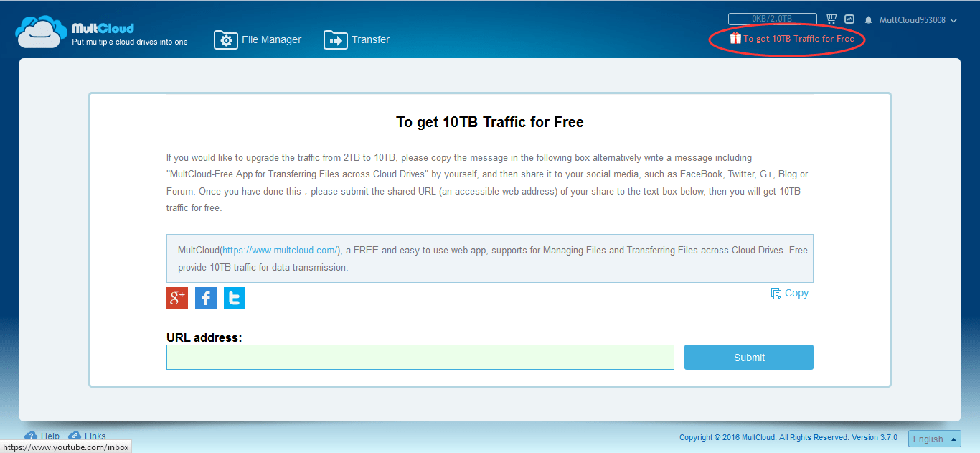Open the English language dropdown
The width and height of the screenshot is (980, 453).
(934, 439)
